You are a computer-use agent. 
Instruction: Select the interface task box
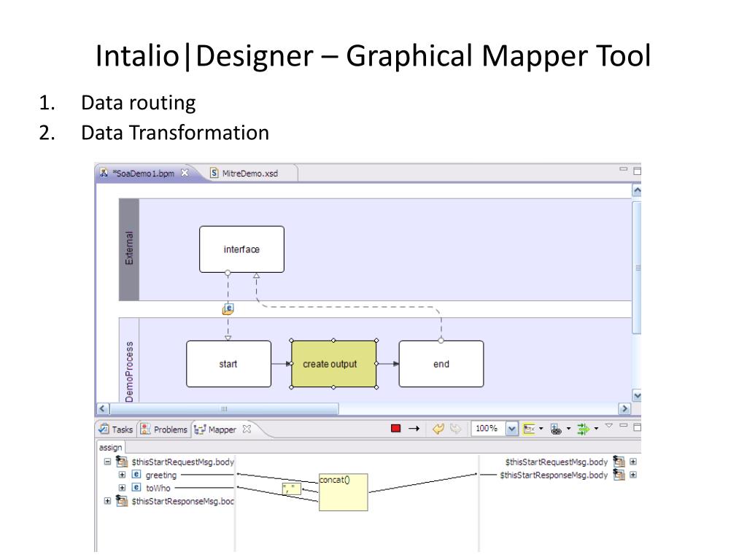click(x=241, y=249)
